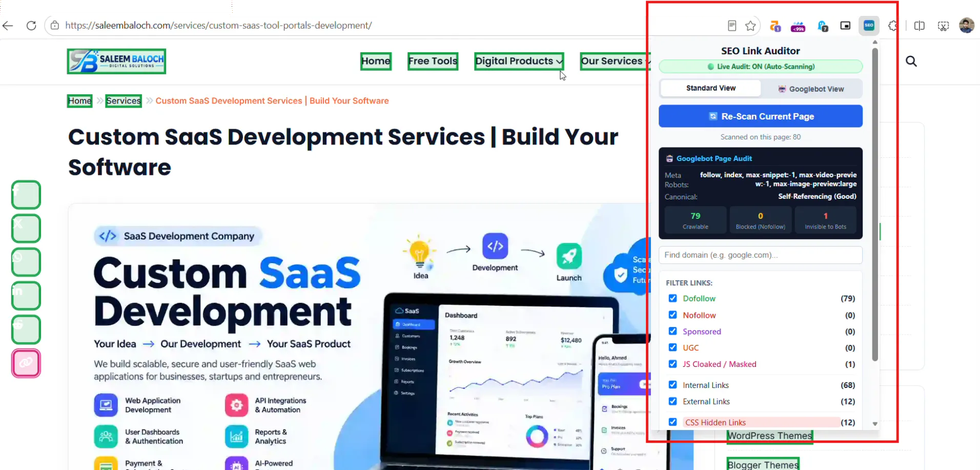Copy page link with pink link icon
Screen dimensions: 980x470
pyautogui.click(x=26, y=363)
